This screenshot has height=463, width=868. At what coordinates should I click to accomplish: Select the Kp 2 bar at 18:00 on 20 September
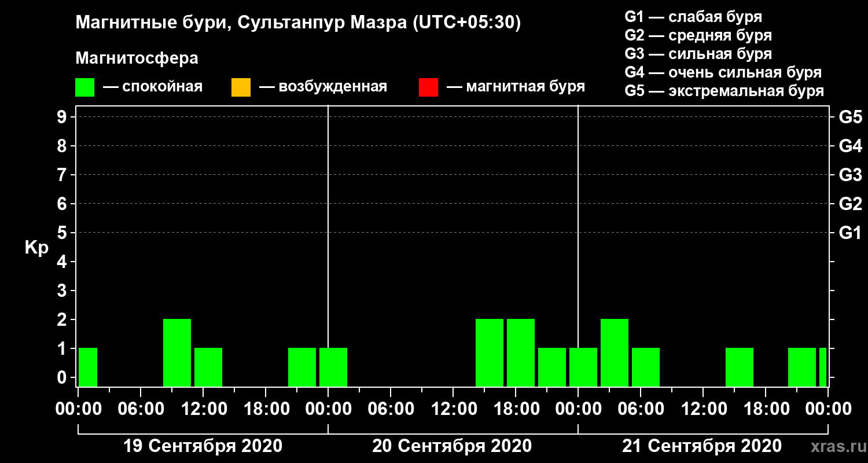[x=521, y=352]
